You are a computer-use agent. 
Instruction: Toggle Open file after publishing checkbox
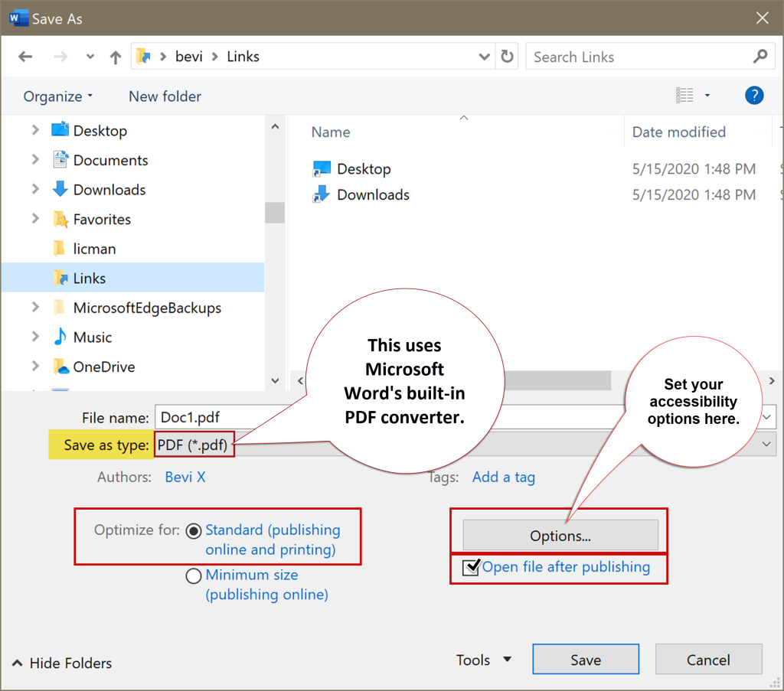[471, 567]
